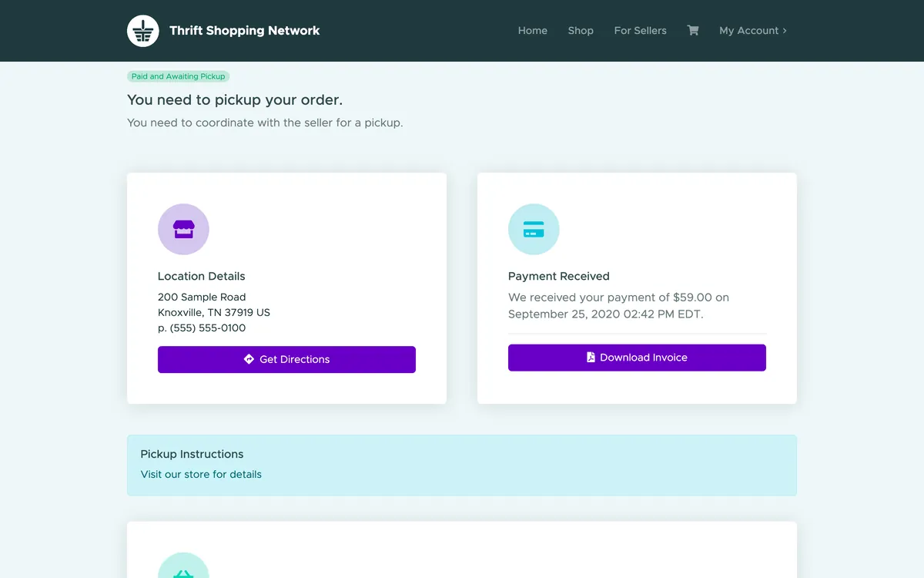The image size is (924, 578).
Task: Click the Thrift Shopping Network basket logo
Action: (143, 31)
